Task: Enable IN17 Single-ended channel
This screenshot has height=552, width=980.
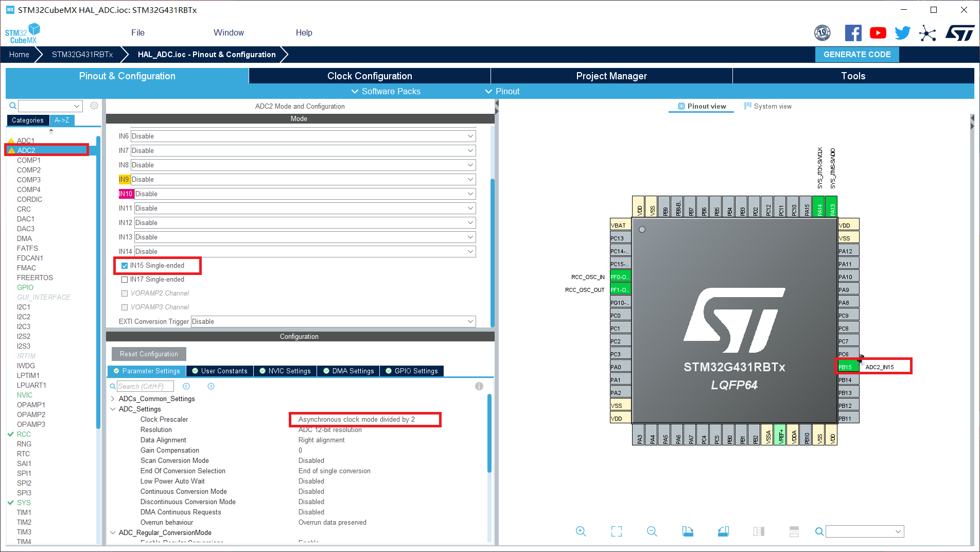Action: 124,279
